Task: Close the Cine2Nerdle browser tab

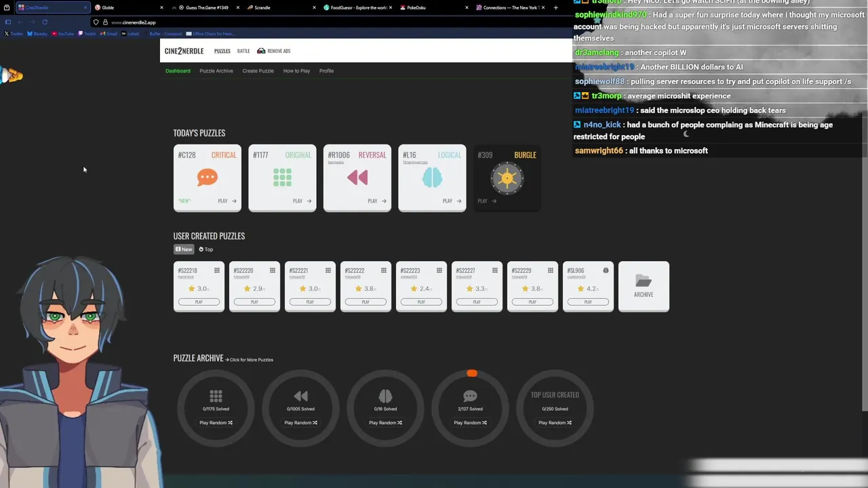Action: tap(85, 7)
